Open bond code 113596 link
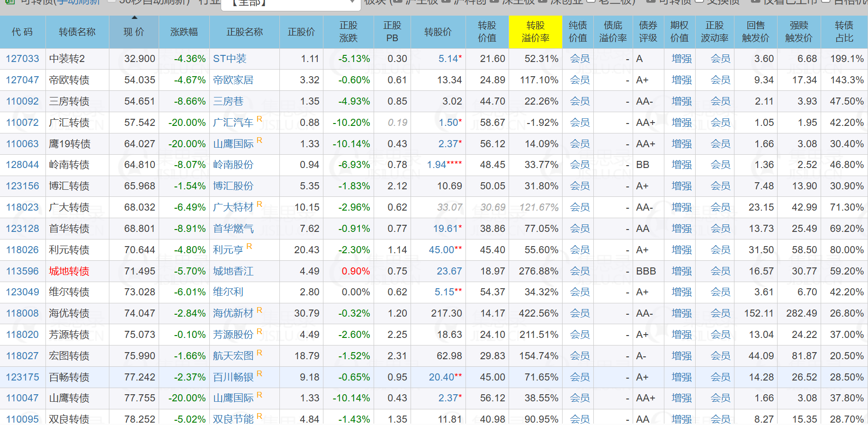 click(x=22, y=271)
